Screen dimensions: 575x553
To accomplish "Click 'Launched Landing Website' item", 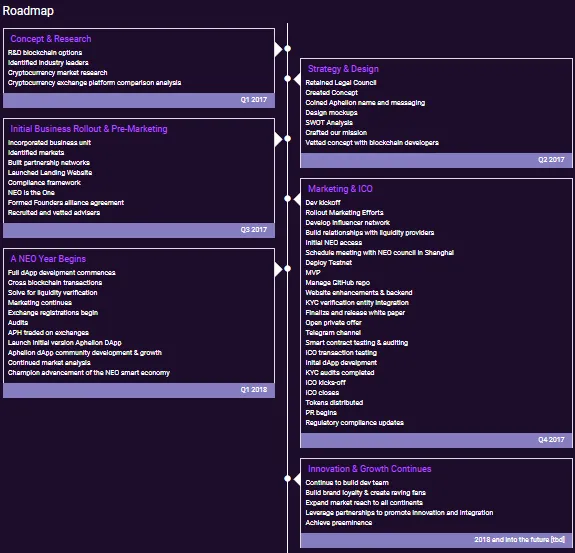I will [50, 173].
